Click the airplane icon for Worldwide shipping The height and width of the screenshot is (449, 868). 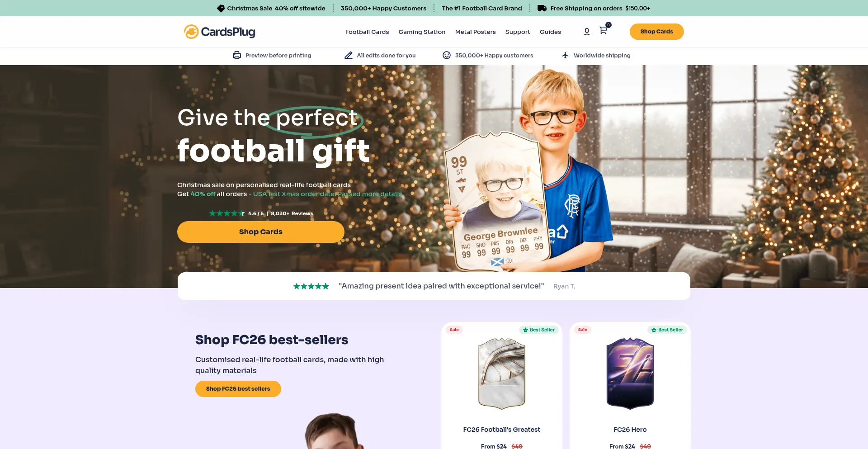(565, 55)
